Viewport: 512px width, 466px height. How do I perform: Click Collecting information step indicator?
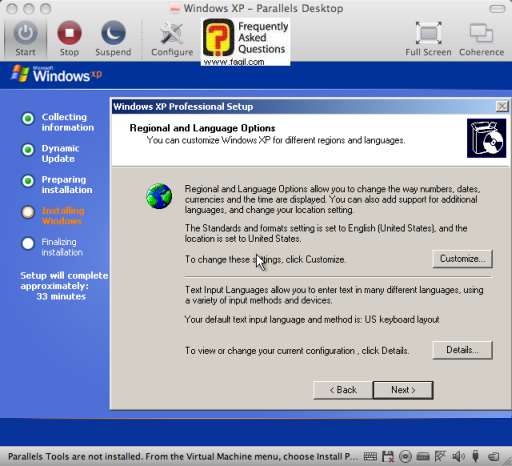[x=28, y=118]
